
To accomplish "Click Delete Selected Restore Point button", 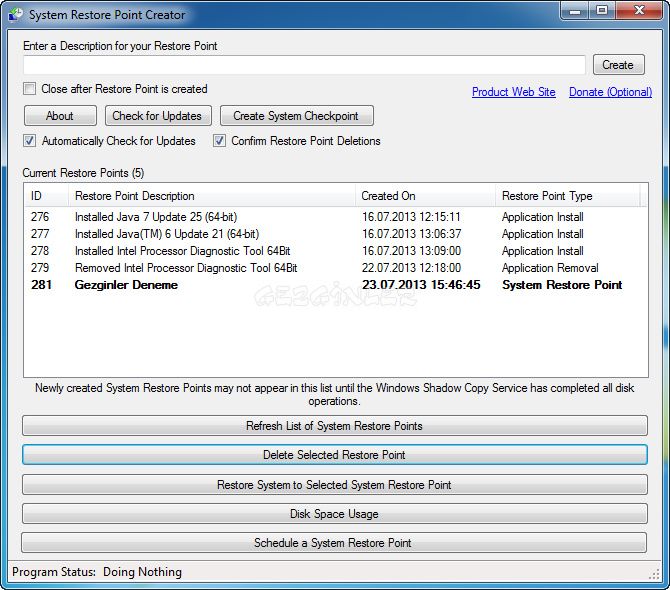I will tap(335, 455).
